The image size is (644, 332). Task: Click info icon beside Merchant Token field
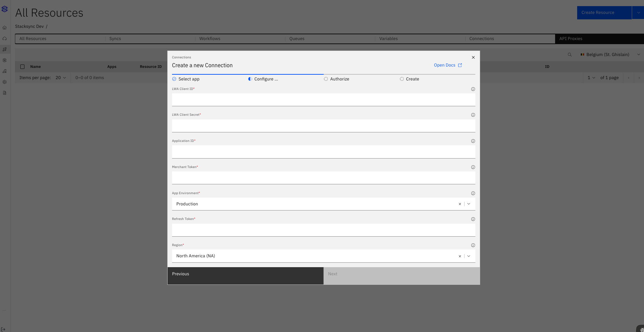(x=473, y=167)
